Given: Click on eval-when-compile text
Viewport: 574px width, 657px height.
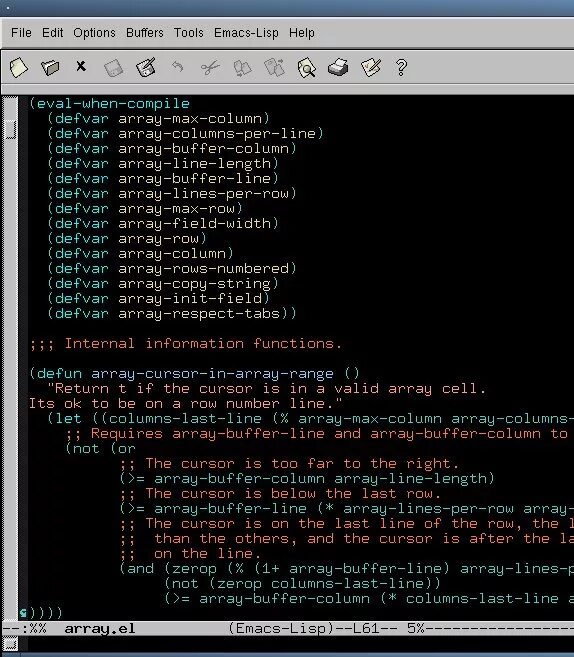Looking at the screenshot, I should click(113, 103).
